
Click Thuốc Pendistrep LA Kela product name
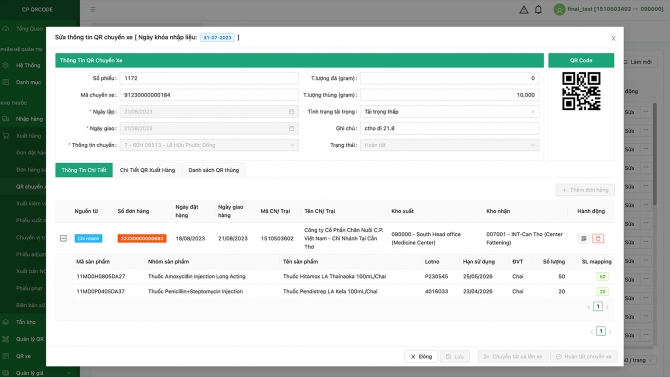tap(330, 292)
